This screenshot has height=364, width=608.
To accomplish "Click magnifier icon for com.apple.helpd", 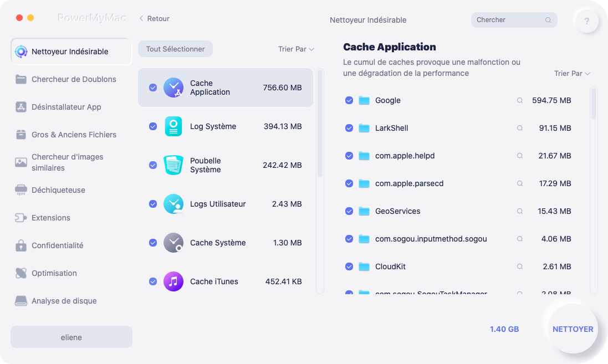I will [519, 156].
